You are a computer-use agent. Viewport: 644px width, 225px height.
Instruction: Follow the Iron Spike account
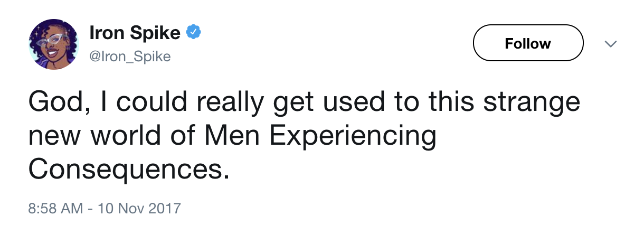coord(527,43)
